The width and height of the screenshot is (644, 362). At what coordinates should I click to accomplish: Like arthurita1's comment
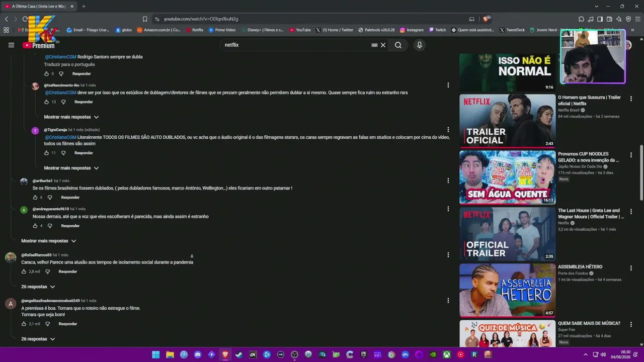tap(35, 198)
